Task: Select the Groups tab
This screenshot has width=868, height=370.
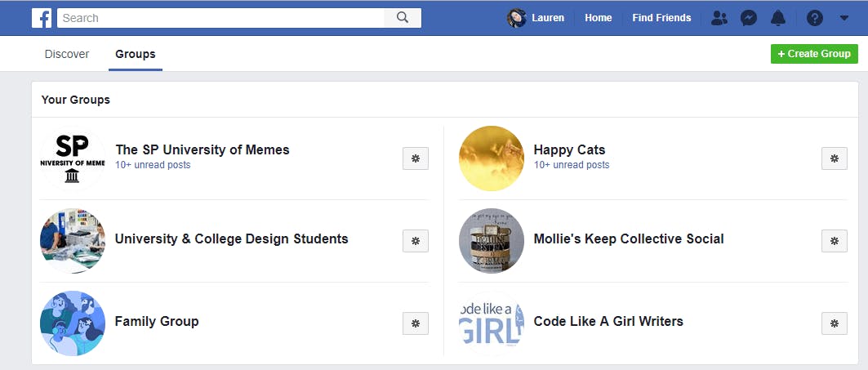Action: coord(135,54)
